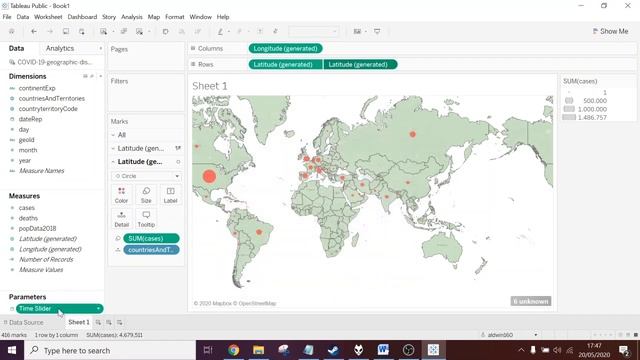Click the New Dashboard tab icon at bottom
This screenshot has width=640, height=360.
109,322
